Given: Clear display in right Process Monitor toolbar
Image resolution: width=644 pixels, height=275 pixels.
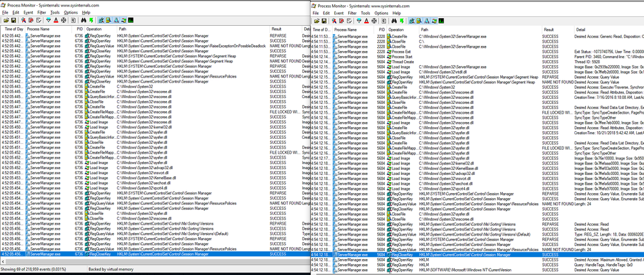Looking at the screenshot, I should tap(349, 20).
